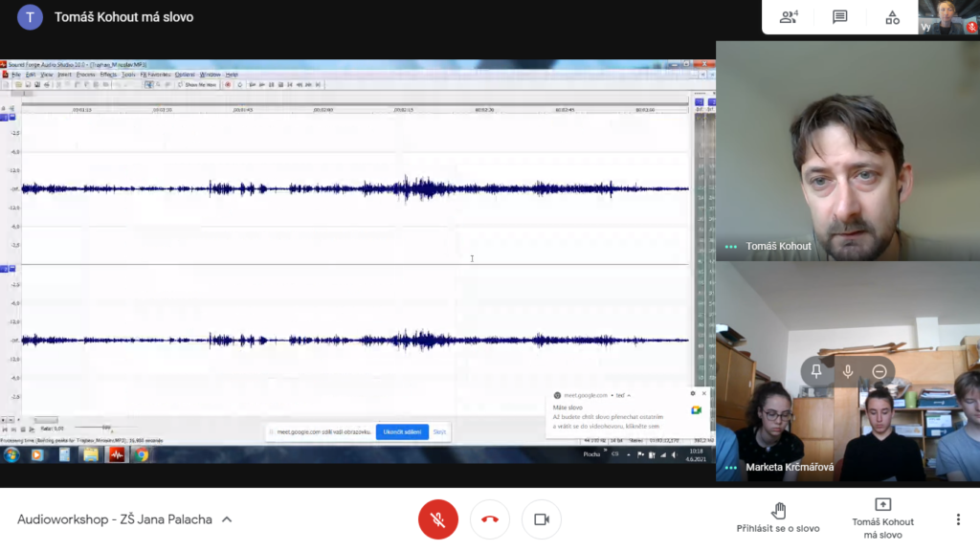Click the time ruler at 00:02:00
Image resolution: width=980 pixels, height=551 pixels.
[x=323, y=109]
